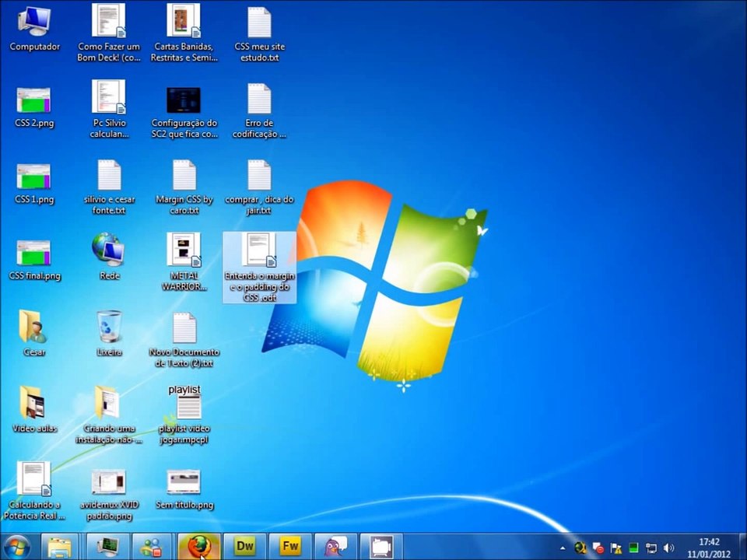
Task: Open the Rede network icon
Action: [109, 256]
